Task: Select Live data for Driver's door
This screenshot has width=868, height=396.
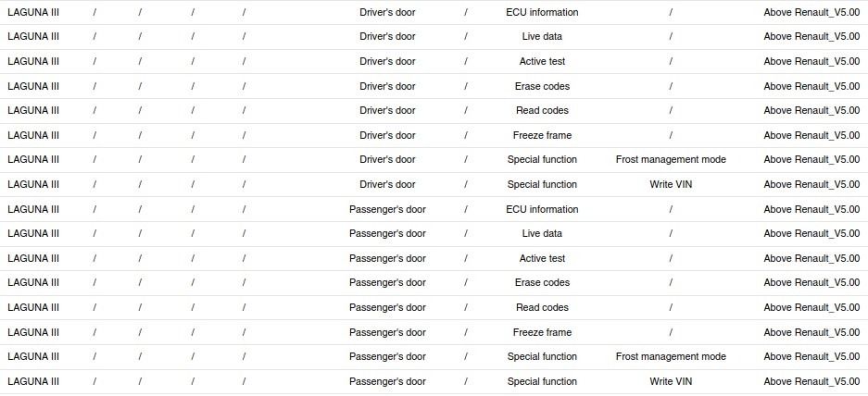Action: (x=542, y=37)
